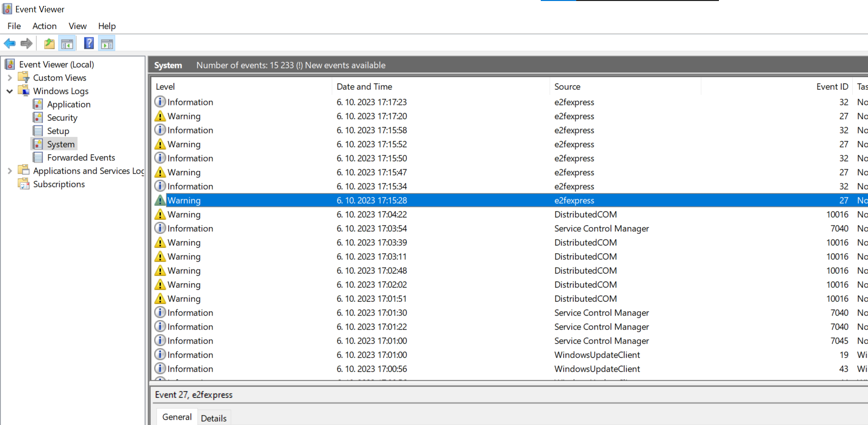Open the View menu

coord(77,26)
